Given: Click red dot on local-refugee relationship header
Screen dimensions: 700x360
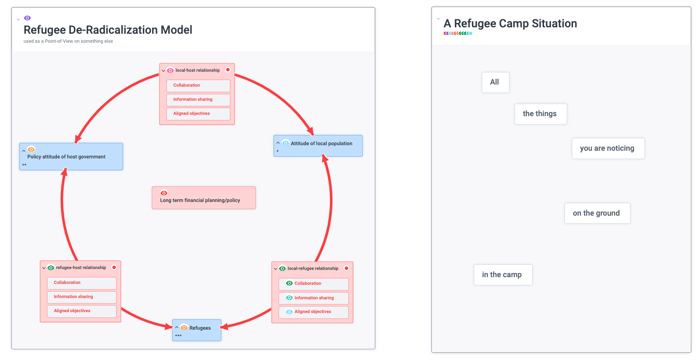Looking at the screenshot, I should 346,268.
